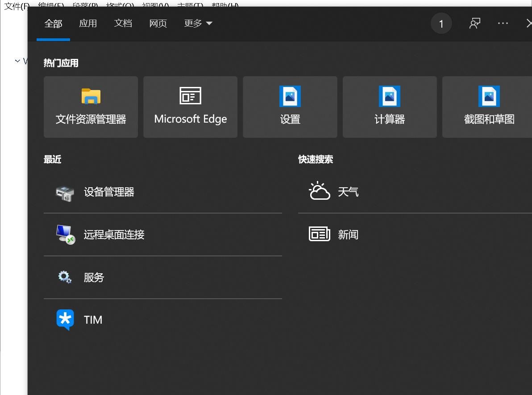Expand the 更多 dropdown
Screen dimensions: 532x395
pos(198,23)
